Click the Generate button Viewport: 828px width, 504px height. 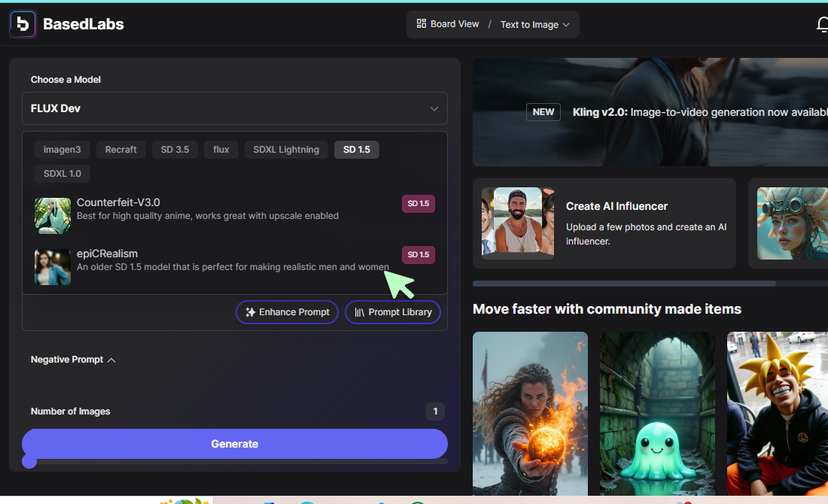[234, 444]
